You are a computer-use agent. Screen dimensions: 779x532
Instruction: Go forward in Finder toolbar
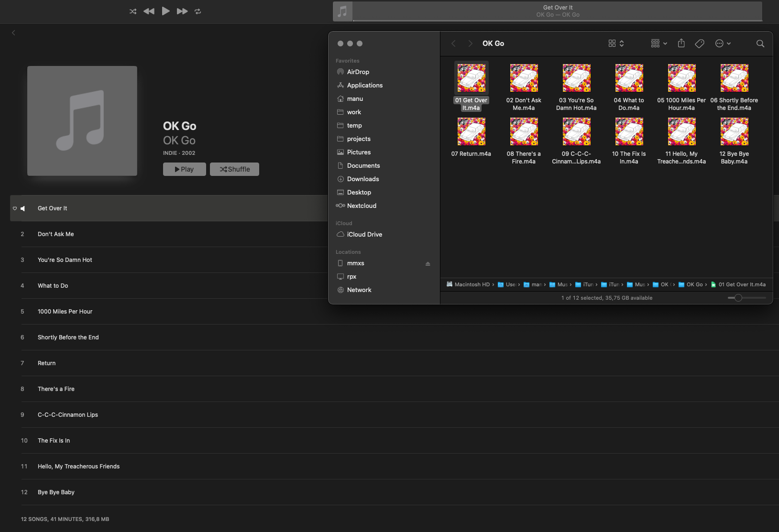point(471,43)
